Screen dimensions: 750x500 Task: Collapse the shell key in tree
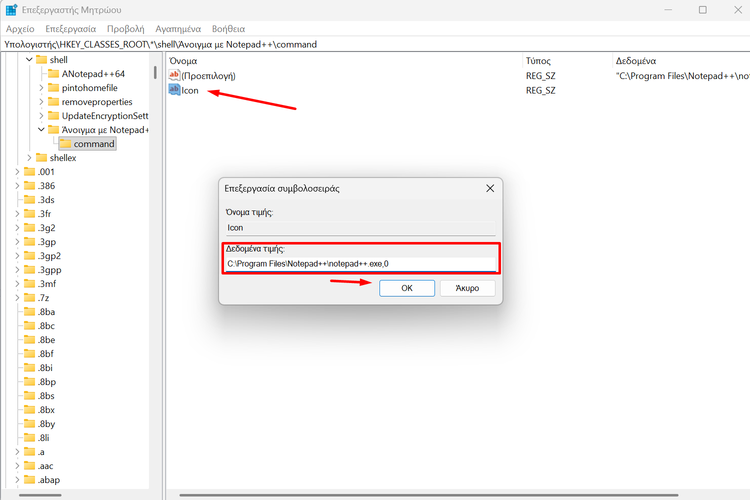(29, 60)
